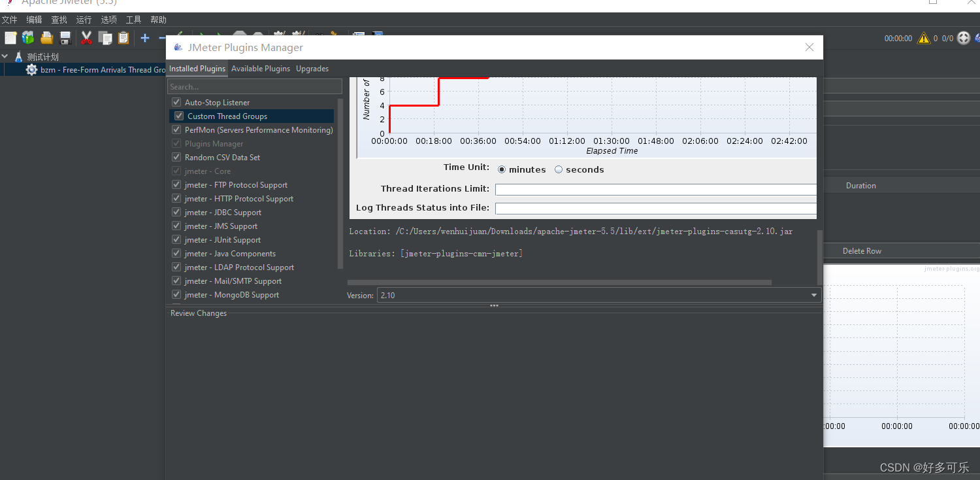Open the 编辑 menu

[x=34, y=20]
